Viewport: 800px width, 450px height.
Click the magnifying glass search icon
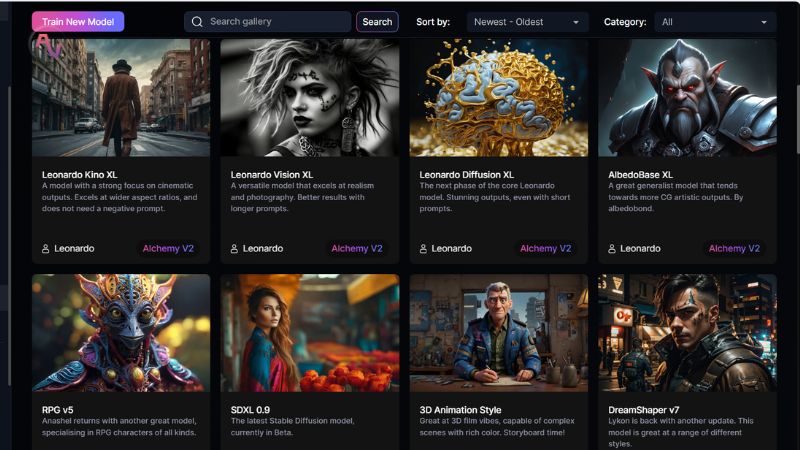[197, 22]
